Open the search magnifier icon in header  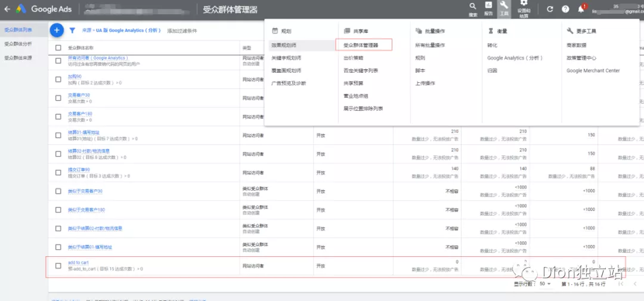tap(473, 6)
